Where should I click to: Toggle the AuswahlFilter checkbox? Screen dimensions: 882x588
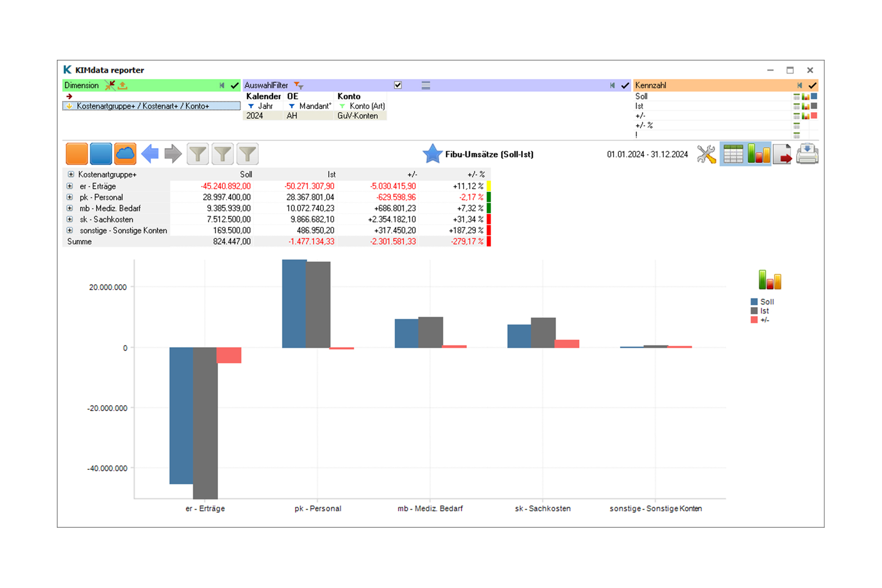(398, 85)
